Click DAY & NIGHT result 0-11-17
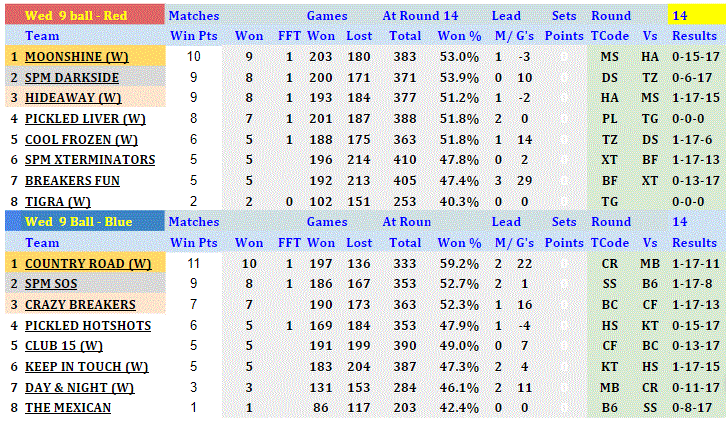727x423 pixels. (x=695, y=387)
